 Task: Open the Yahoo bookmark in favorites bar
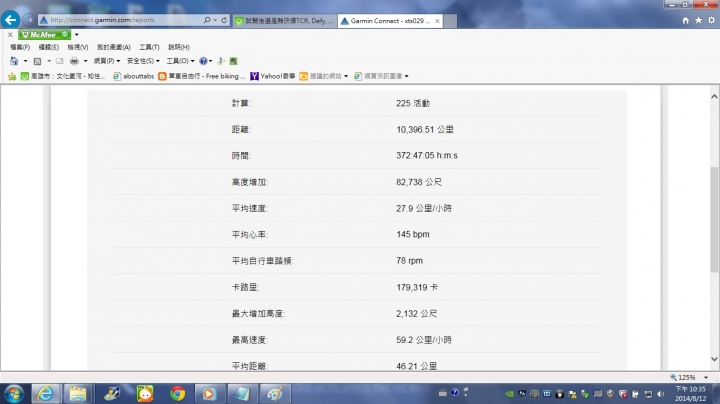click(273, 76)
